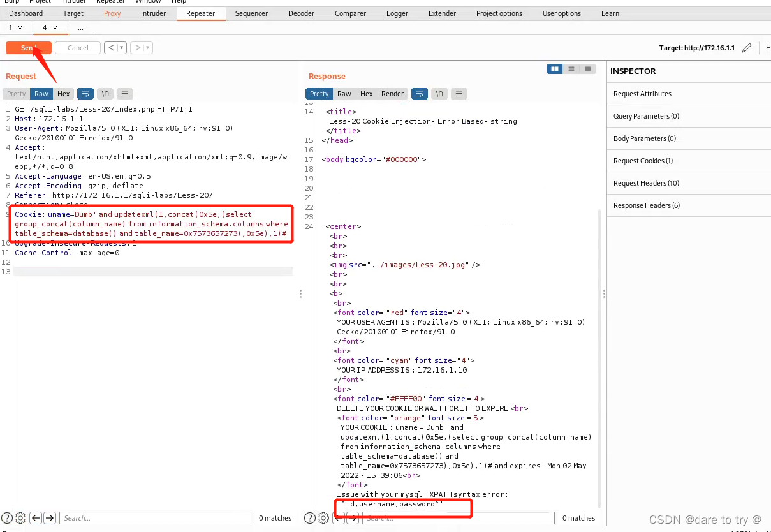The width and height of the screenshot is (771, 532).
Task: Click the orange Send button
Action: tap(29, 48)
